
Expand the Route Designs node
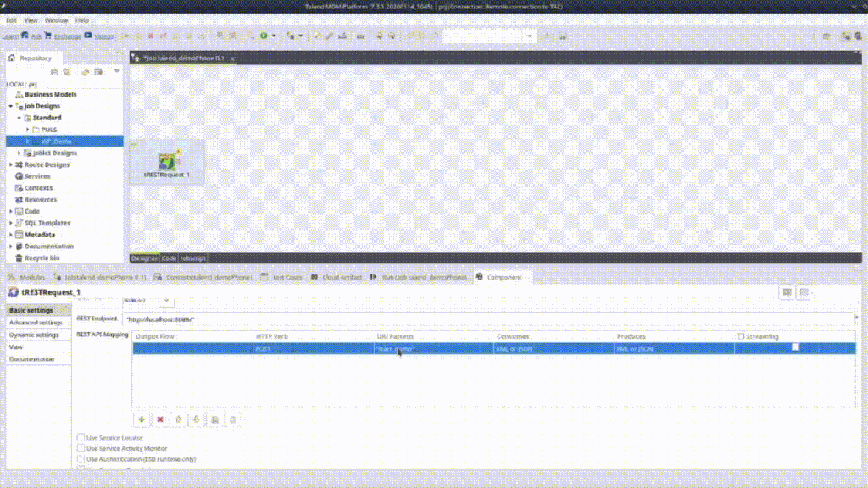coord(10,164)
